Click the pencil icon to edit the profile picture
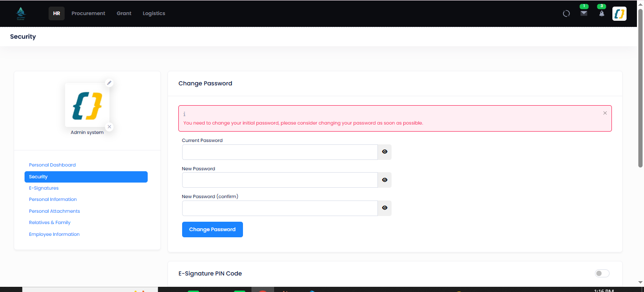 click(109, 83)
